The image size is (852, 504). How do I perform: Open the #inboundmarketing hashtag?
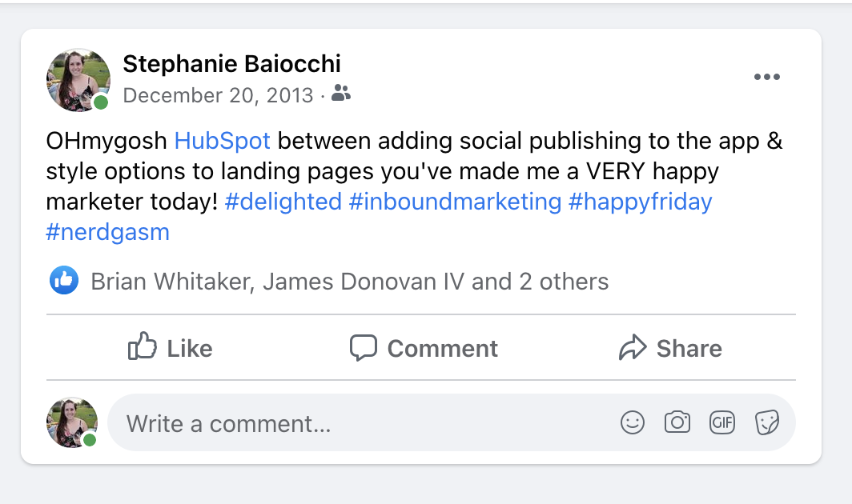[x=455, y=202]
